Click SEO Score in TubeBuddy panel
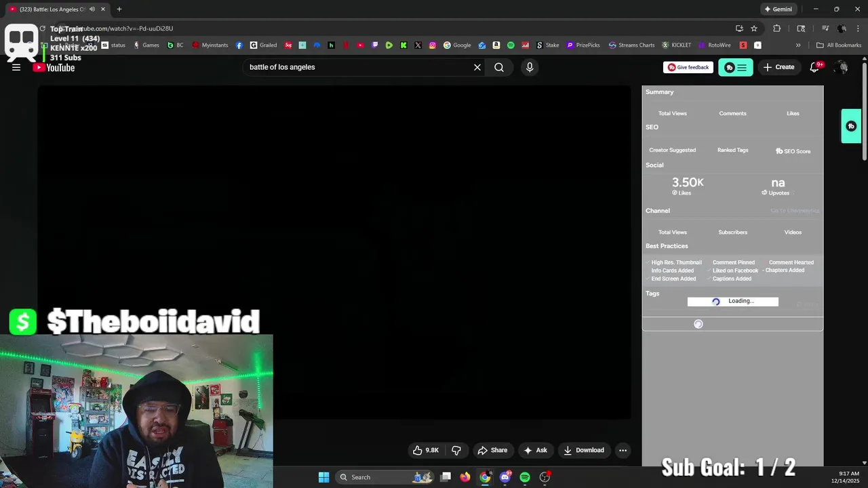This screenshot has height=488, width=868. (x=793, y=151)
